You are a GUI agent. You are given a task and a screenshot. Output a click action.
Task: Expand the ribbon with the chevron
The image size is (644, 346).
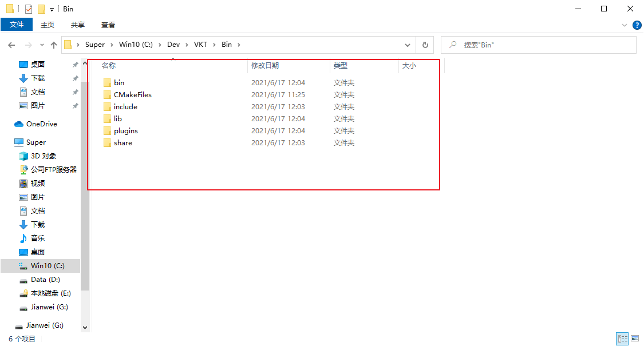pos(625,25)
